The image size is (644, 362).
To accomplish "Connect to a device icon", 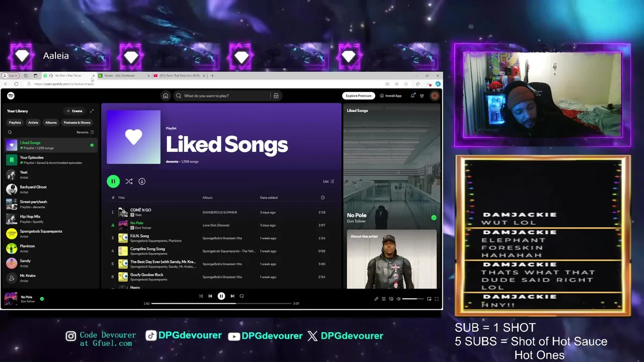I will click(x=391, y=299).
